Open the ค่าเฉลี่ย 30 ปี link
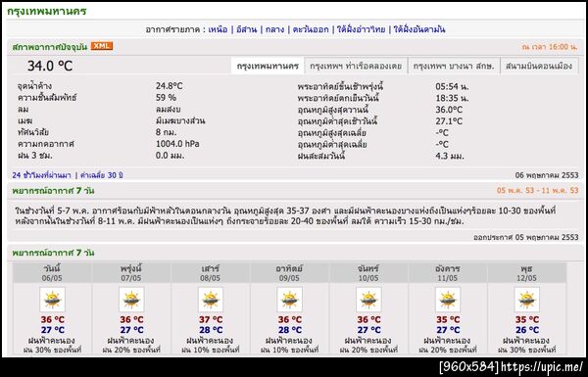The image size is (588, 377). click(x=102, y=175)
